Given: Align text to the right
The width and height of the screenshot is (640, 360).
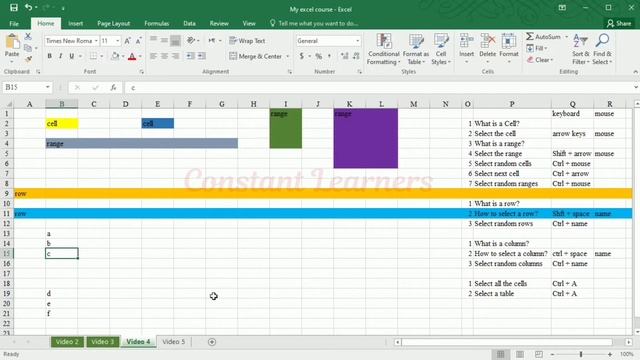Looking at the screenshot, I should pos(175,56).
